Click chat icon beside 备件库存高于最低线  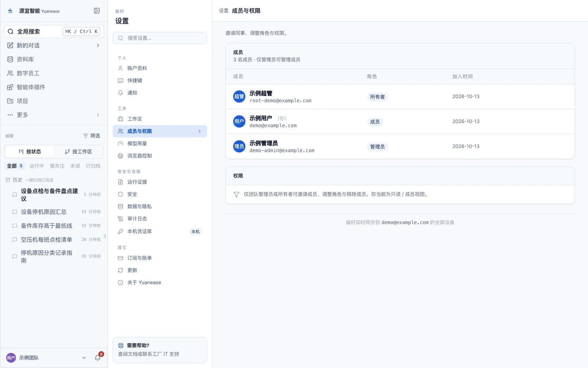tap(15, 226)
